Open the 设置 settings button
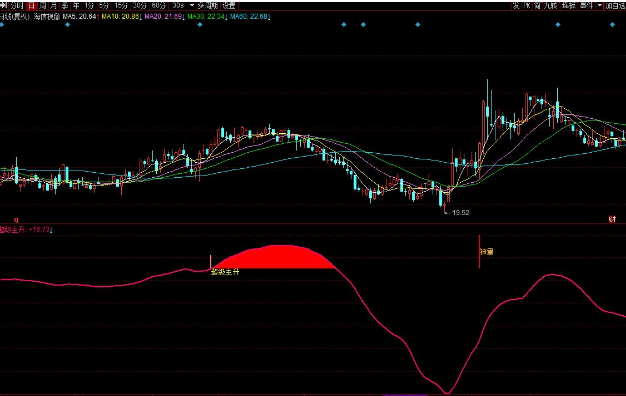626x396 pixels. [x=229, y=6]
